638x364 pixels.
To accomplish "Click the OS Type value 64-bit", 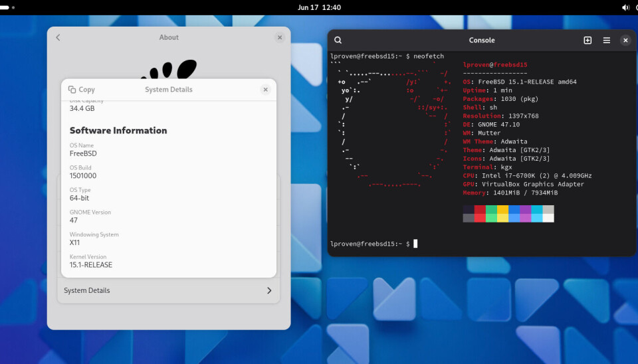I will pyautogui.click(x=79, y=198).
